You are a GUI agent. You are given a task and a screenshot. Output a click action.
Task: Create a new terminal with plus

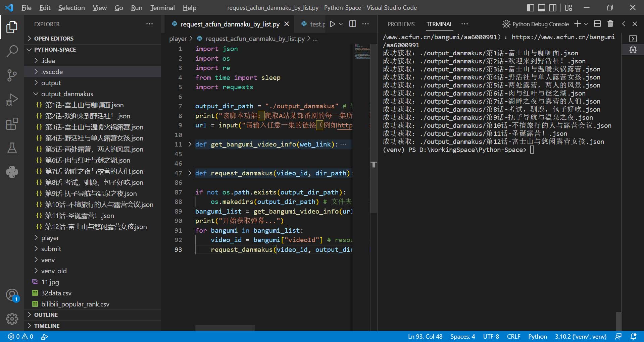click(578, 24)
